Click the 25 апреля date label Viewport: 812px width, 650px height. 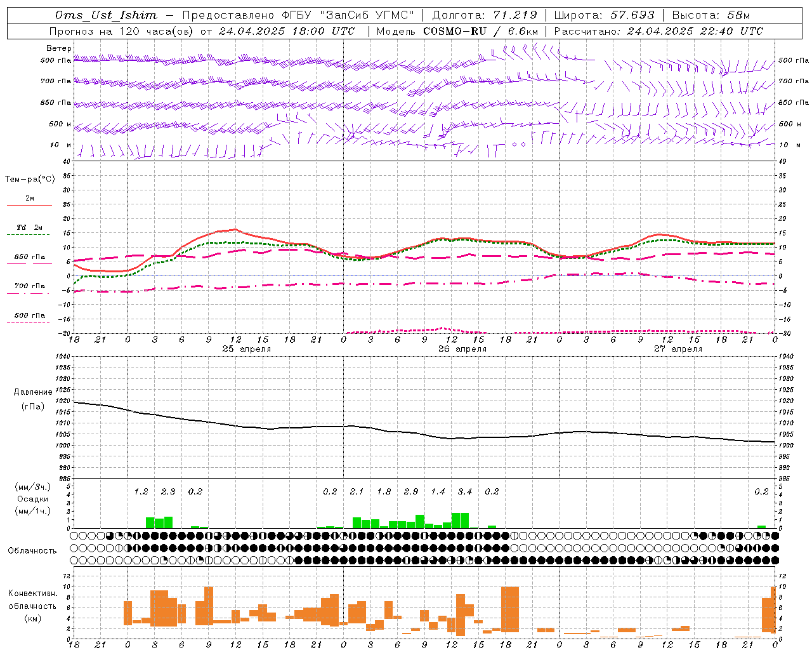coord(246,349)
